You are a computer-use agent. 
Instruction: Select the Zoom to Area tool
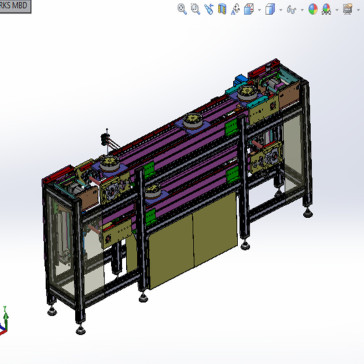(x=195, y=9)
